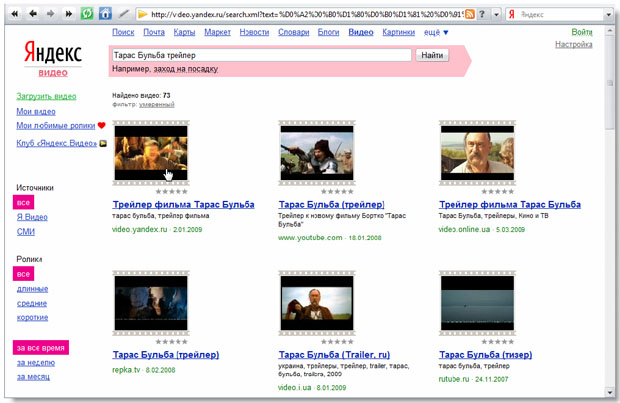Open Клуб «Яндекс.Видео» link

[x=57, y=143]
